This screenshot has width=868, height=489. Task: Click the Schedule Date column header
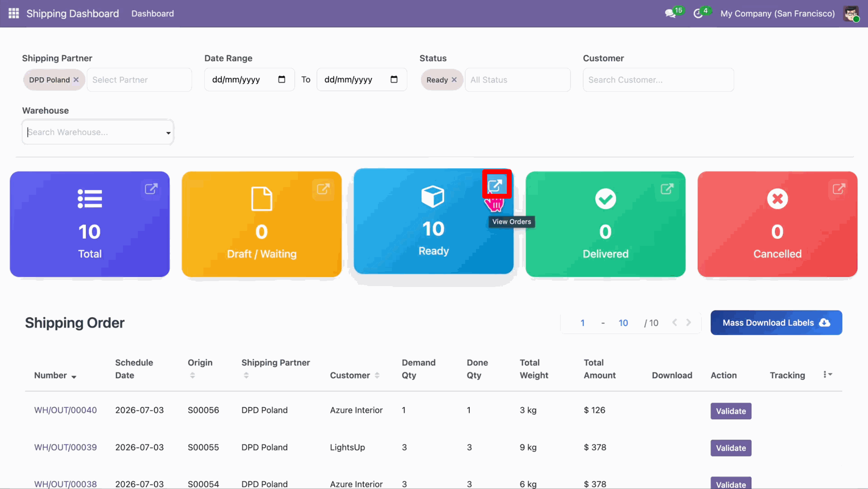pyautogui.click(x=134, y=369)
